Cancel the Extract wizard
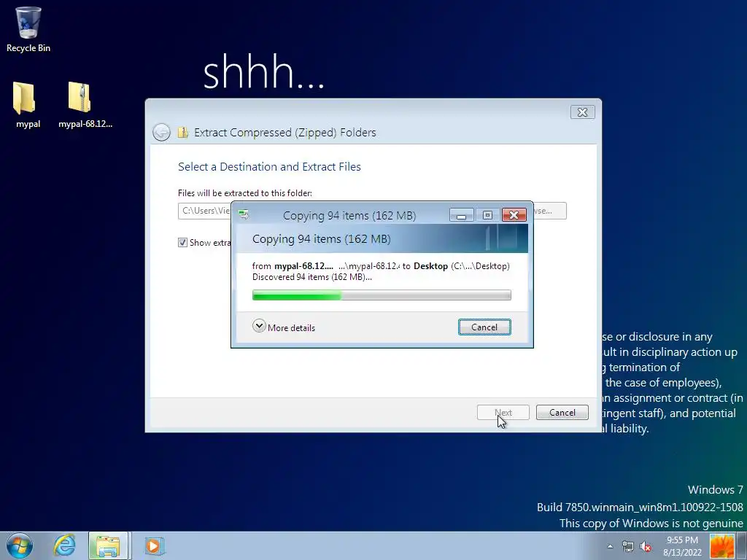The width and height of the screenshot is (747, 560). click(x=562, y=413)
